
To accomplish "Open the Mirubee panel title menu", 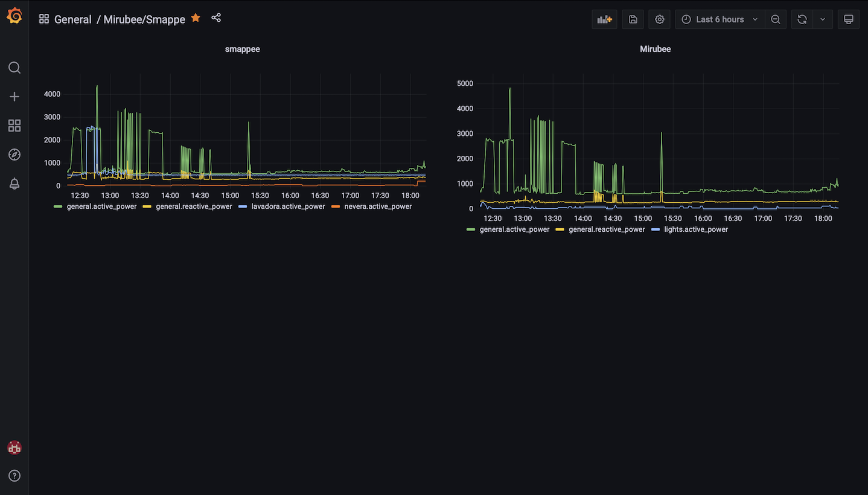I will [x=656, y=49].
